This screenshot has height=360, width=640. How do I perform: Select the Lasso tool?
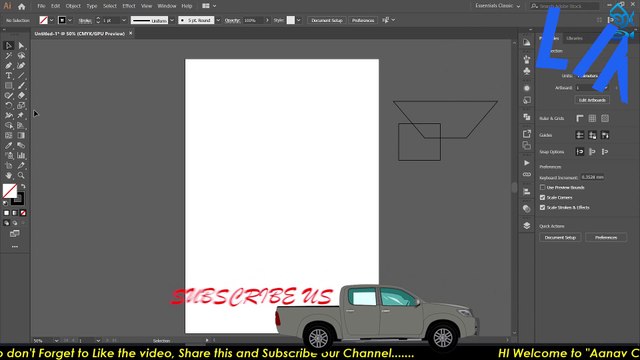(x=21, y=56)
